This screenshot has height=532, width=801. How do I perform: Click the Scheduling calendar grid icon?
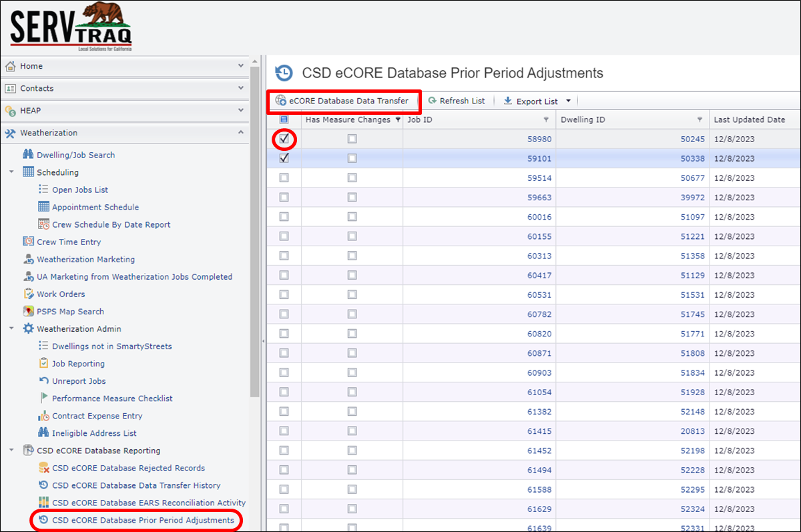click(x=28, y=172)
